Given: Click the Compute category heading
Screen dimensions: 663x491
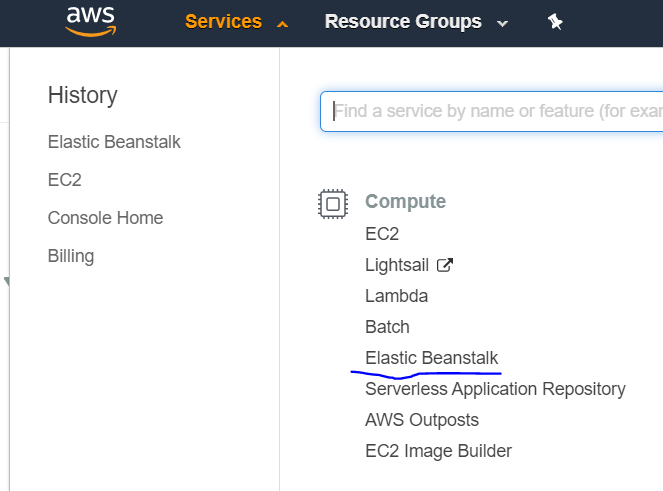Looking at the screenshot, I should coord(405,201).
